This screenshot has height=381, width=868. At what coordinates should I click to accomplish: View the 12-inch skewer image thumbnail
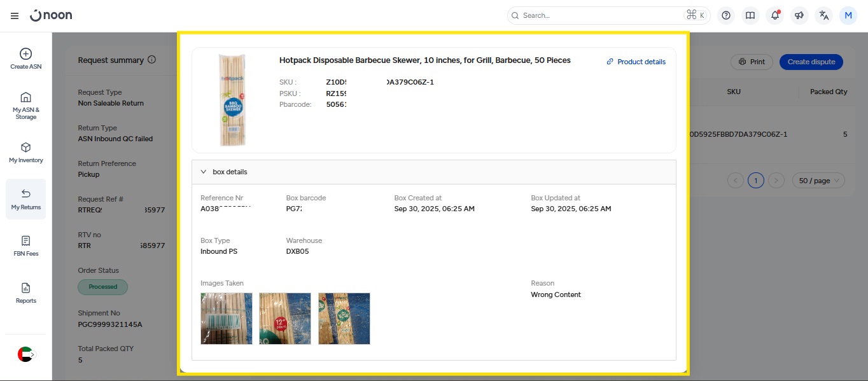285,319
